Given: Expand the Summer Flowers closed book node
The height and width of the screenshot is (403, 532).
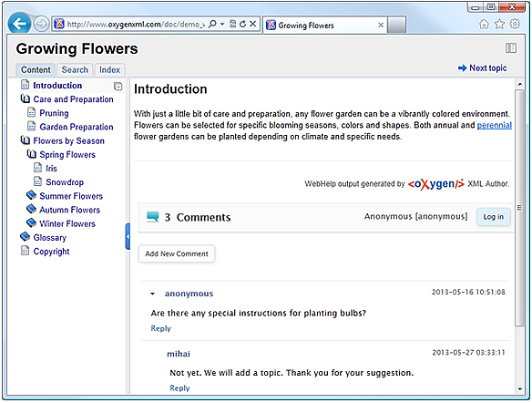Looking at the screenshot, I should (31, 195).
